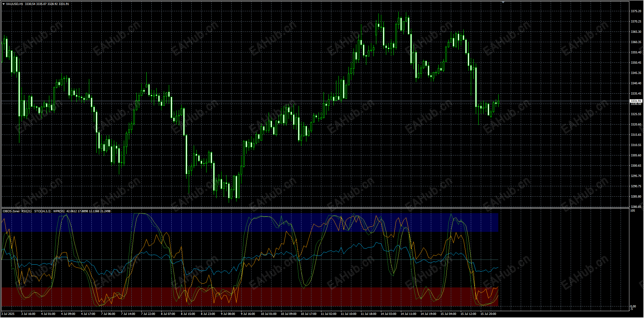644x318 pixels.
Task: Click the 15 Jul 20:00 time label
Action: pyautogui.click(x=488, y=314)
